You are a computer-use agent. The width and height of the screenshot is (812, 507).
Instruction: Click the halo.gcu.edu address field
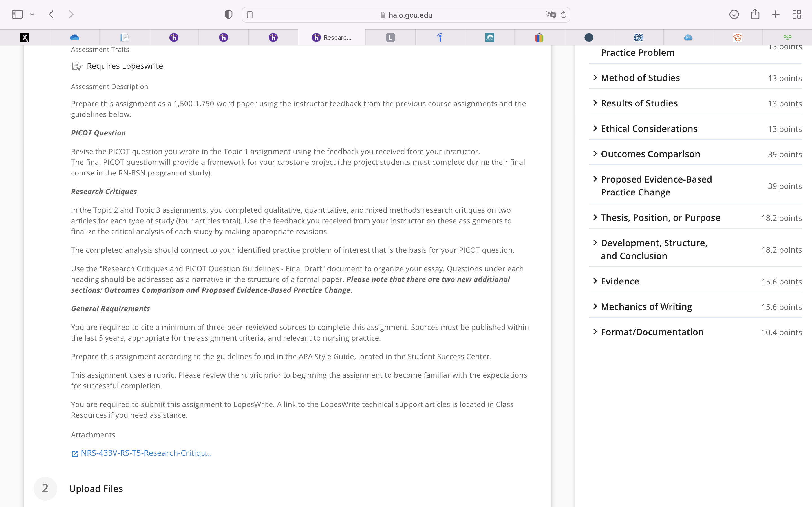(406, 15)
